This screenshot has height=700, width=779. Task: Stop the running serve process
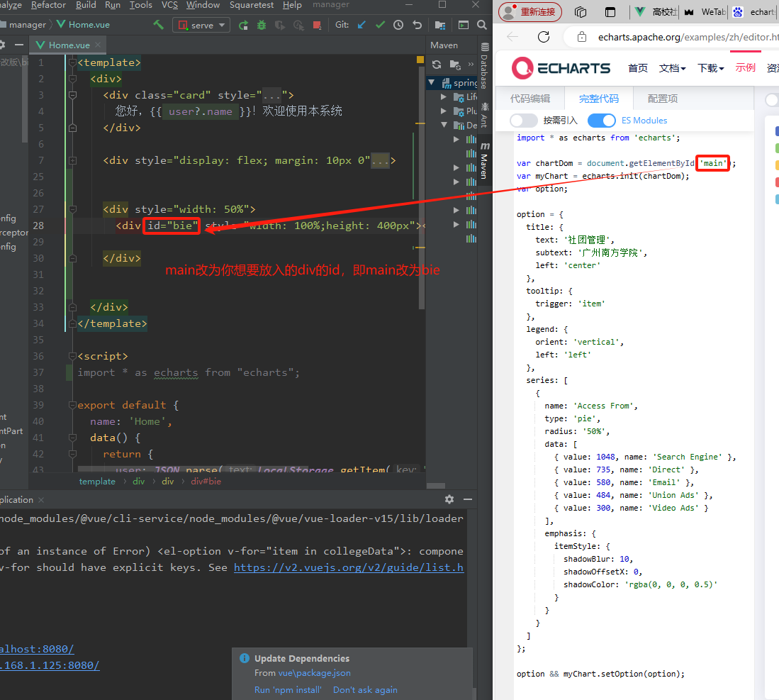click(x=316, y=23)
